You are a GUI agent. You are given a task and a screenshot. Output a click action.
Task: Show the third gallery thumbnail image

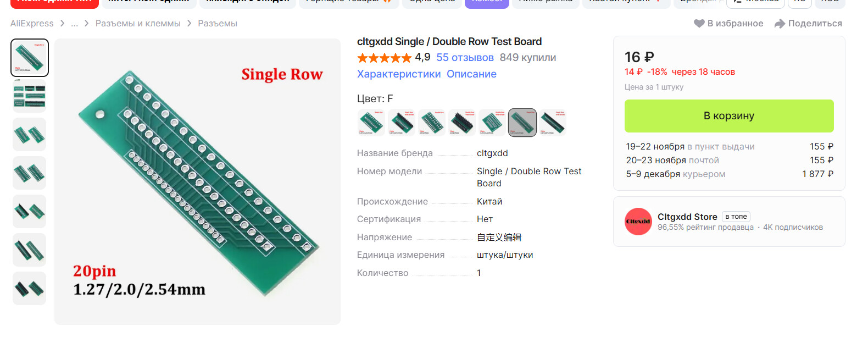coord(30,135)
